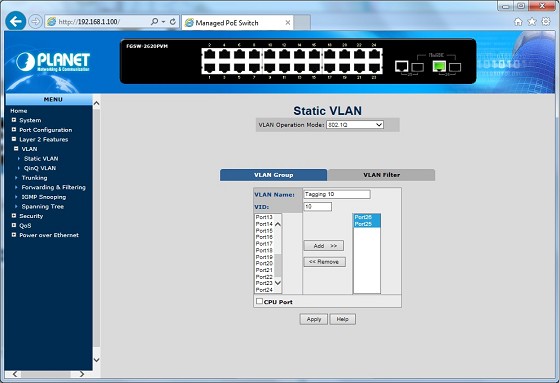Click switch panel port 1 jack
This screenshot has height=383, width=560.
(x=209, y=68)
